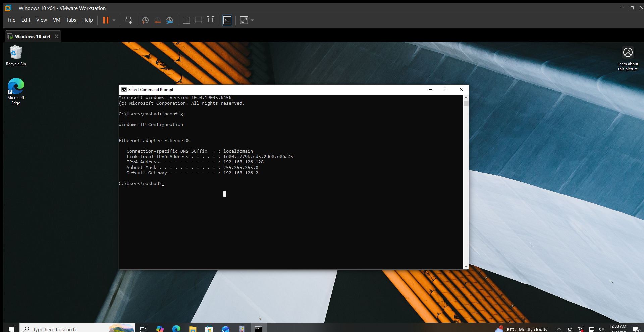Click the Default Gateway value 192.168.126.2
This screenshot has width=644, height=332.
[x=241, y=173]
